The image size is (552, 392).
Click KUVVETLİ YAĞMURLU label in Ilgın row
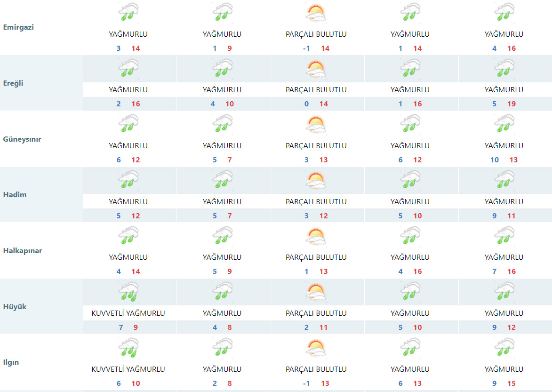click(128, 369)
